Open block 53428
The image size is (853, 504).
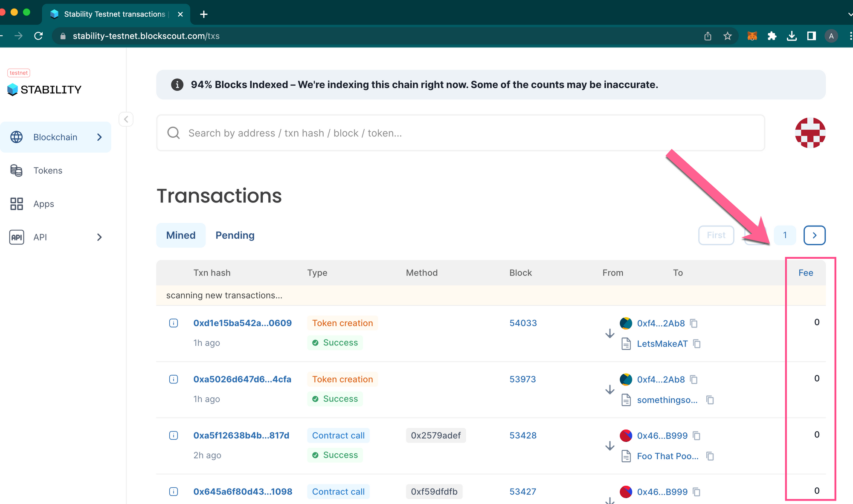click(x=523, y=435)
